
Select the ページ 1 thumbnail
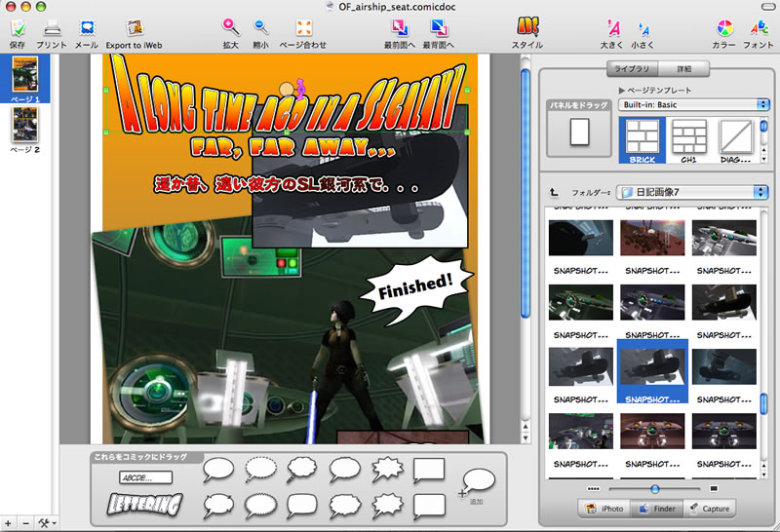25,79
